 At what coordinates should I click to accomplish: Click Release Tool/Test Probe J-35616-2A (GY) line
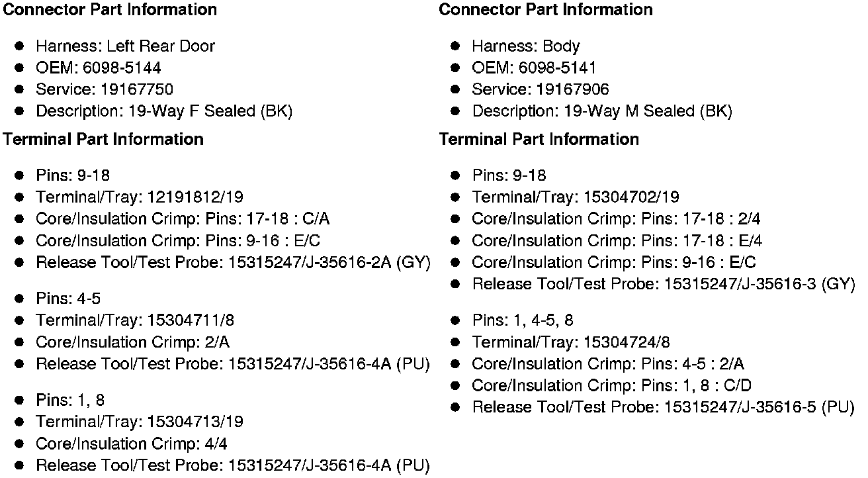click(233, 263)
